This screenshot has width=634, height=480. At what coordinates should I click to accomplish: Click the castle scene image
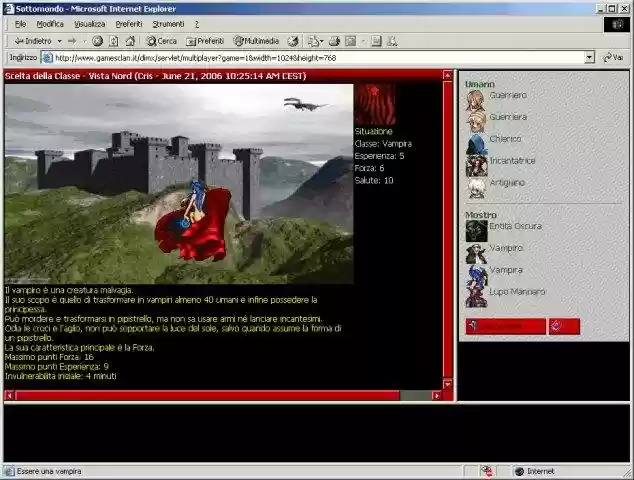(x=179, y=184)
